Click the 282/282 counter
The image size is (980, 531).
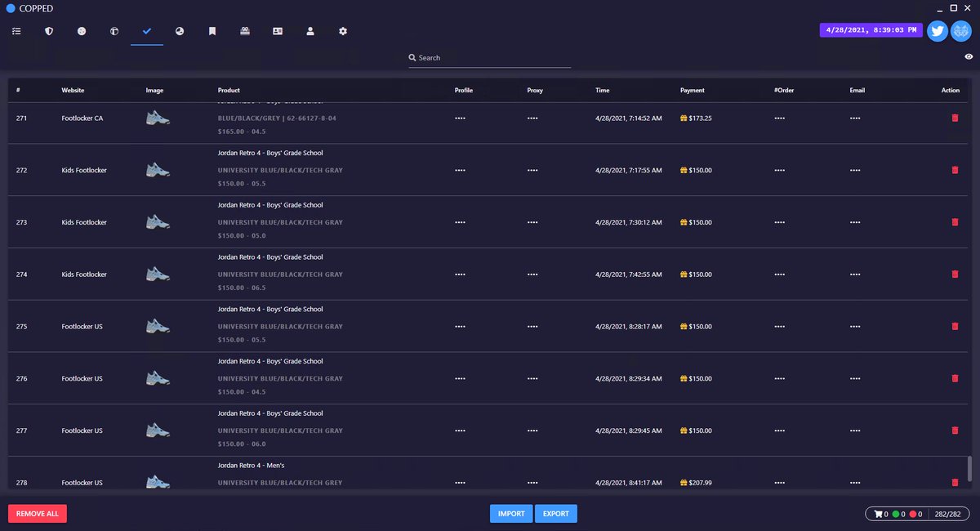tap(947, 514)
